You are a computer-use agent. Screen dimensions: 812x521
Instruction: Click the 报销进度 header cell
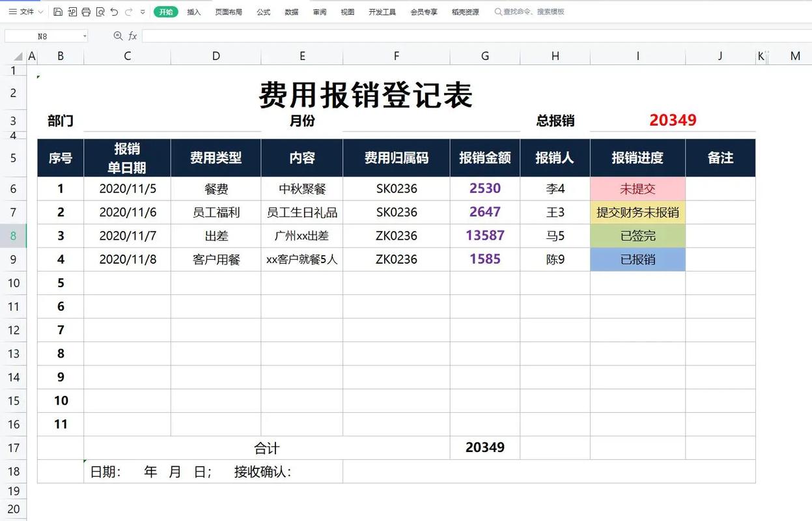coord(637,158)
